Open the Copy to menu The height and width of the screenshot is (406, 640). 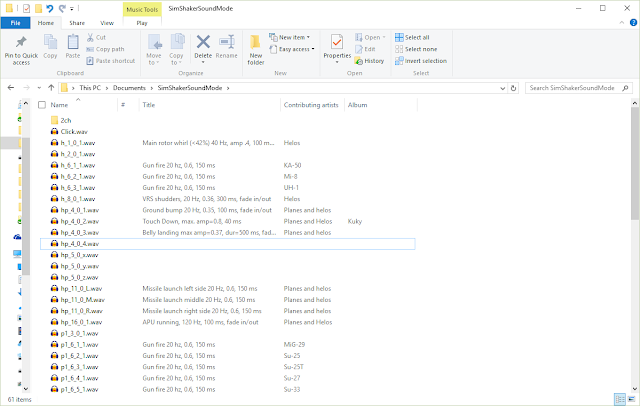click(176, 50)
